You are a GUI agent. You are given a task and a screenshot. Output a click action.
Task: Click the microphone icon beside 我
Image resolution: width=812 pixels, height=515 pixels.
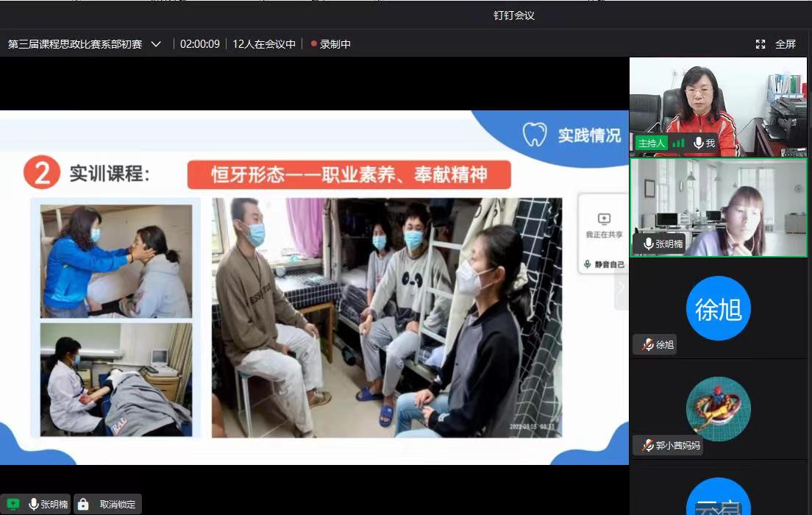click(x=699, y=143)
